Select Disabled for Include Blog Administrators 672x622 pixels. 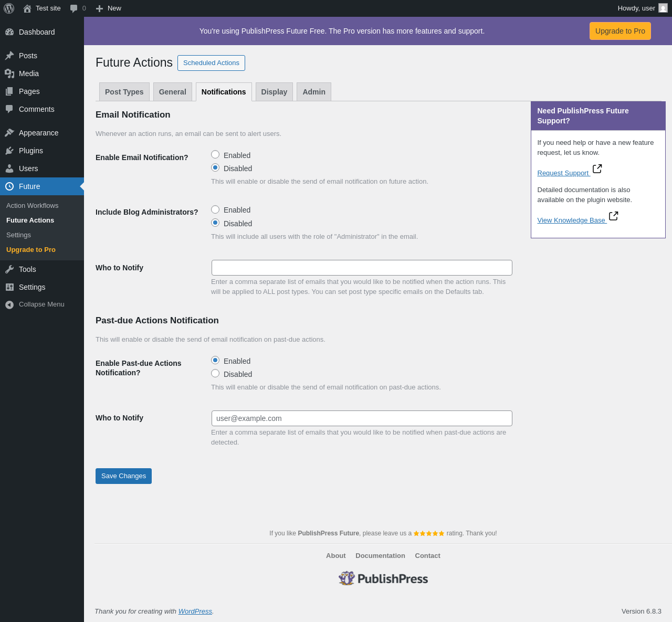(x=215, y=223)
